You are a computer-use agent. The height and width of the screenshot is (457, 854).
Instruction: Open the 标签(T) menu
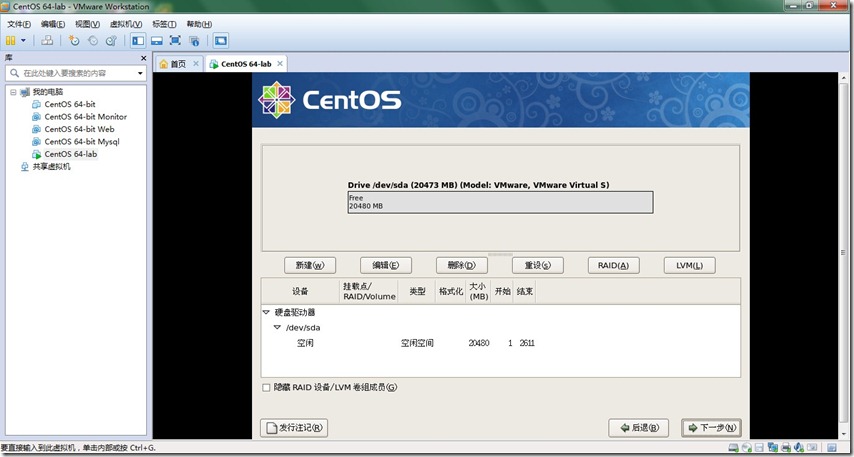(164, 24)
